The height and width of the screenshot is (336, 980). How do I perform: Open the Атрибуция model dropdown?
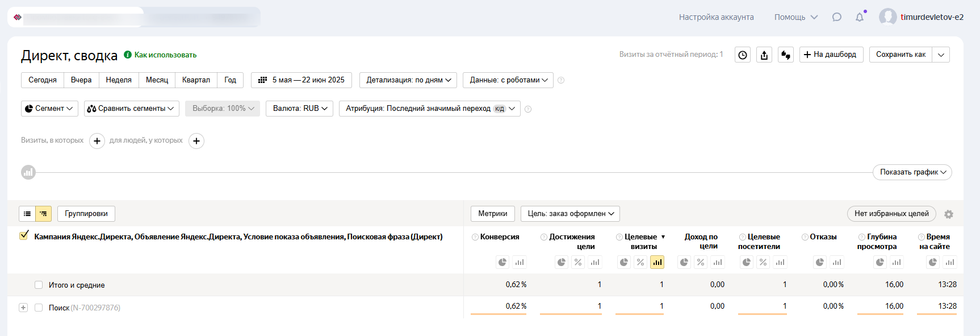point(430,109)
